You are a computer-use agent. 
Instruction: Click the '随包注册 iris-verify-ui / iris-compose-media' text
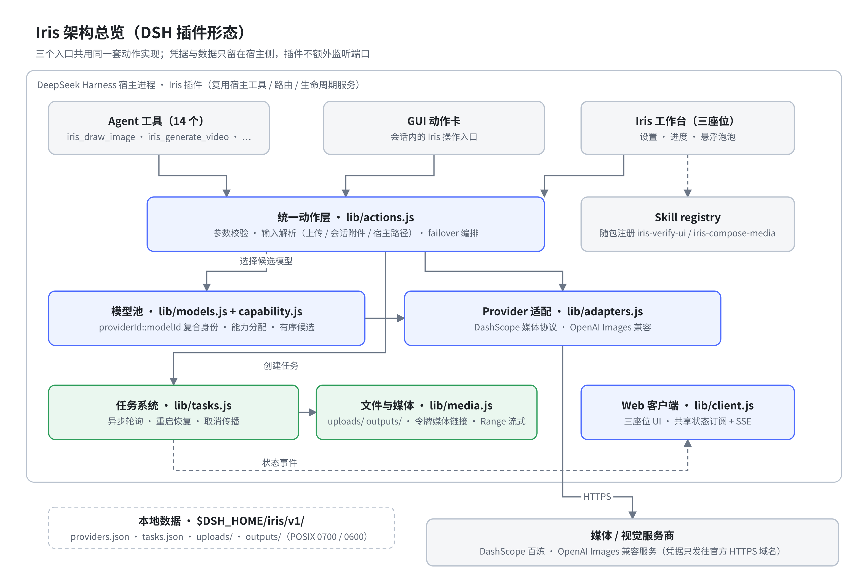(x=687, y=233)
